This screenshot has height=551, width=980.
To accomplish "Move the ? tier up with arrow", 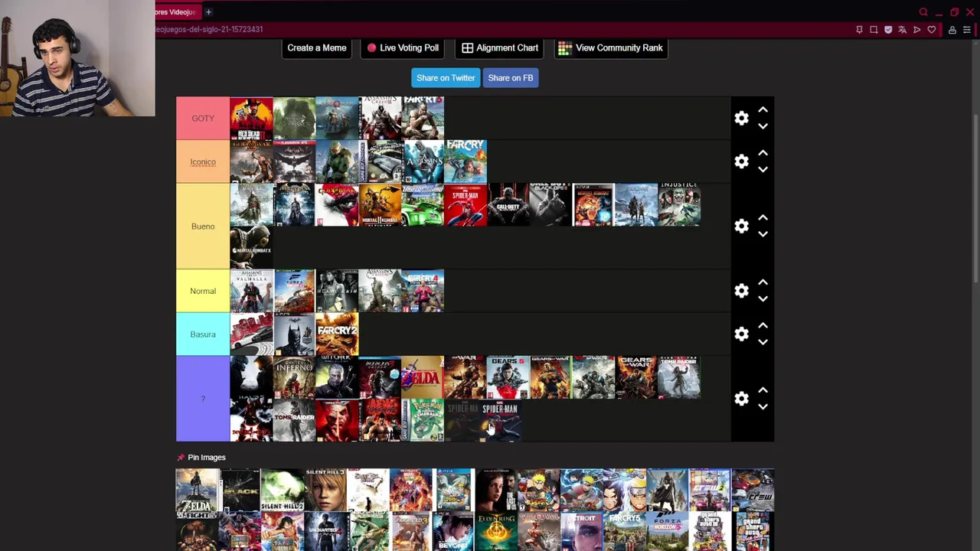I will click(763, 390).
